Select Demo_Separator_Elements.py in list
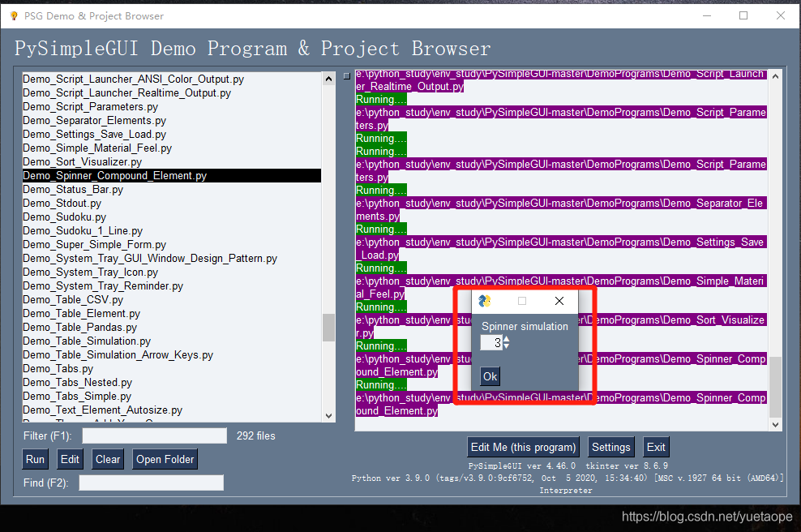Screen dimensions: 801x532 pos(172,121)
